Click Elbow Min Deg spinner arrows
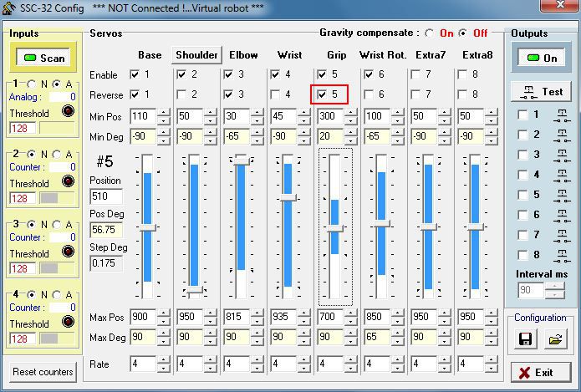This screenshot has height=392, width=581. tap(257, 137)
